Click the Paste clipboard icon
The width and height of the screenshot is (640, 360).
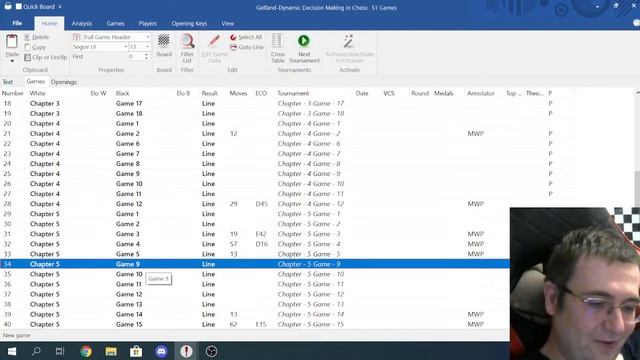click(x=12, y=41)
